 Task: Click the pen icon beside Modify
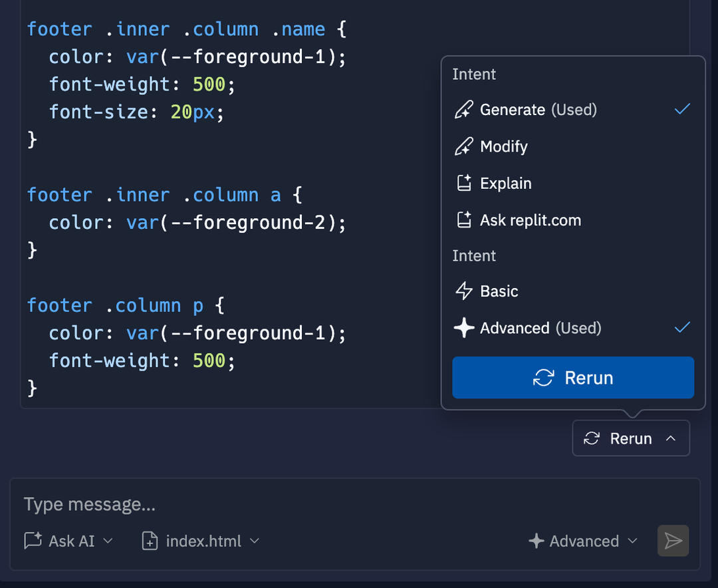(x=464, y=146)
